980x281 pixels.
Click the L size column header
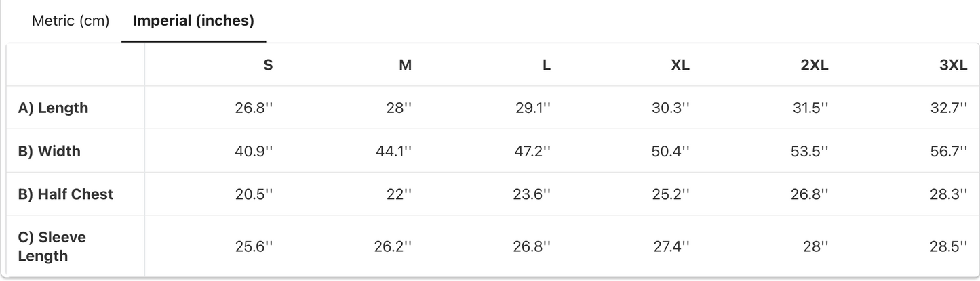click(x=547, y=65)
